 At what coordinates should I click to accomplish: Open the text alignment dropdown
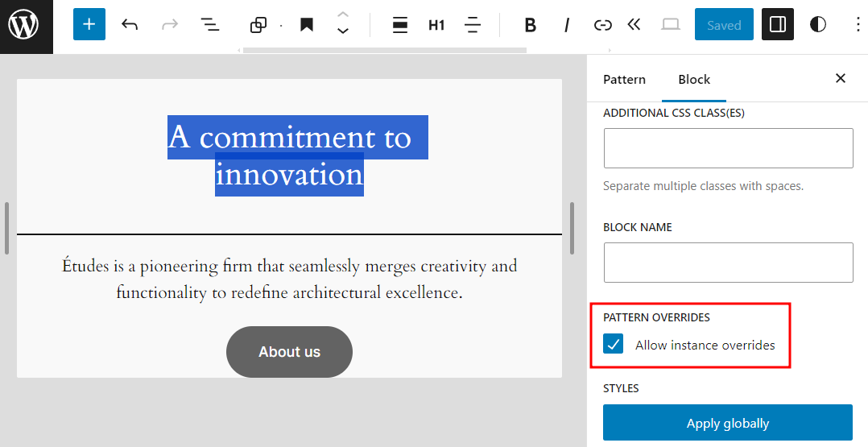[x=473, y=25]
